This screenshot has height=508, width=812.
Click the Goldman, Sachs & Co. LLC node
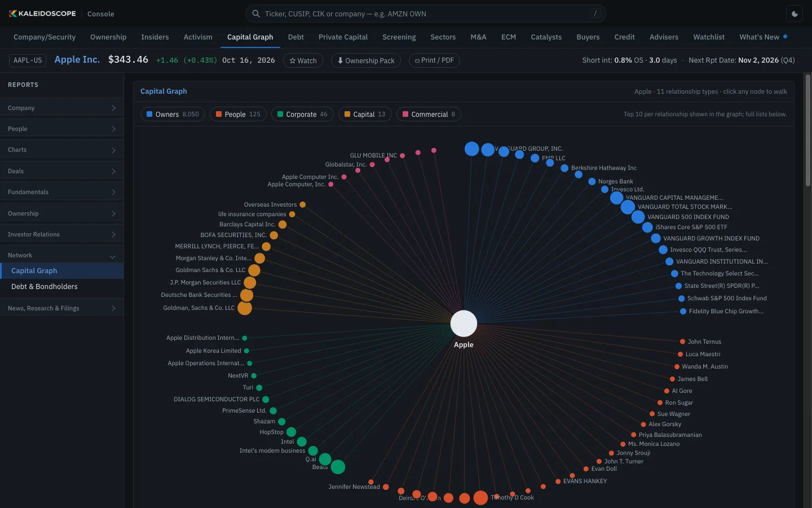pos(245,308)
